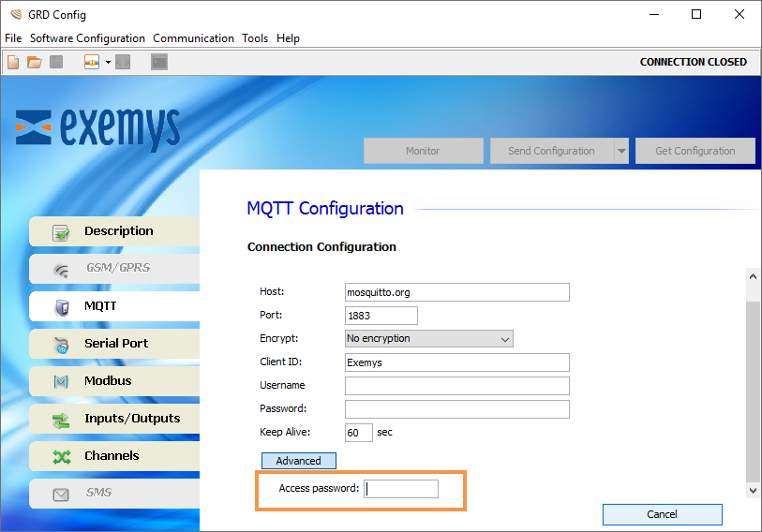The width and height of the screenshot is (762, 532).
Task: Open the Channels section
Action: coord(114,456)
